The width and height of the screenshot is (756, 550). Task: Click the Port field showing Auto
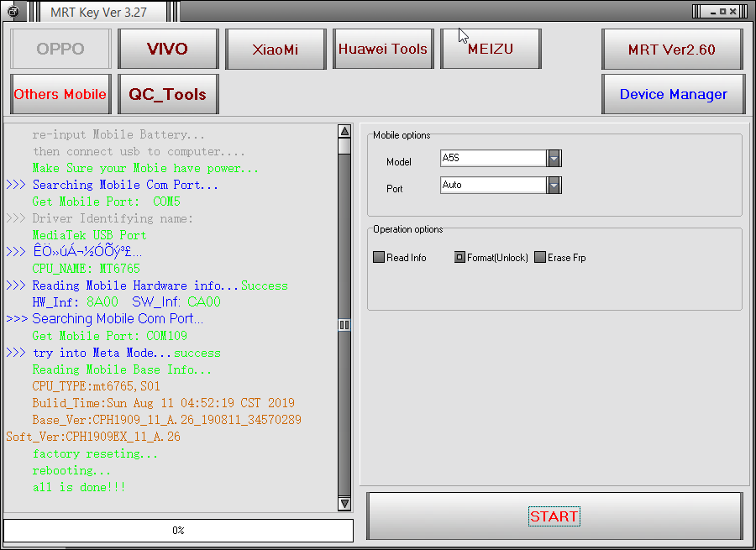493,185
